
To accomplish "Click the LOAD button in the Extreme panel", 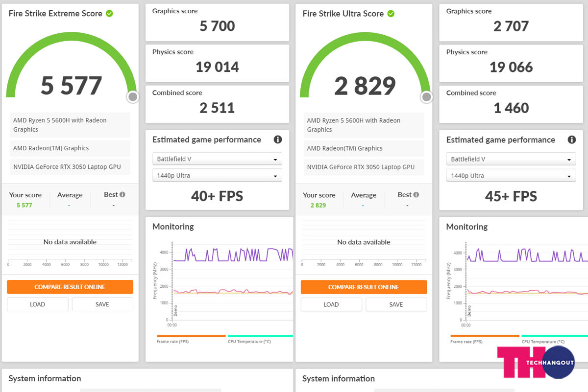I will click(38, 304).
